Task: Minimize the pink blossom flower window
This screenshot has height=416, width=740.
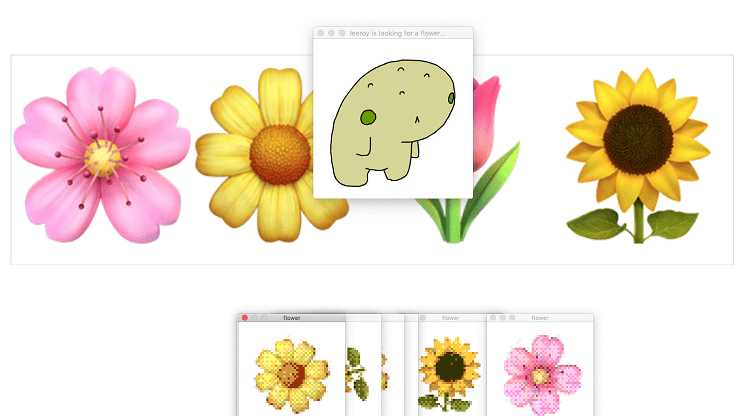Action: pyautogui.click(x=503, y=318)
